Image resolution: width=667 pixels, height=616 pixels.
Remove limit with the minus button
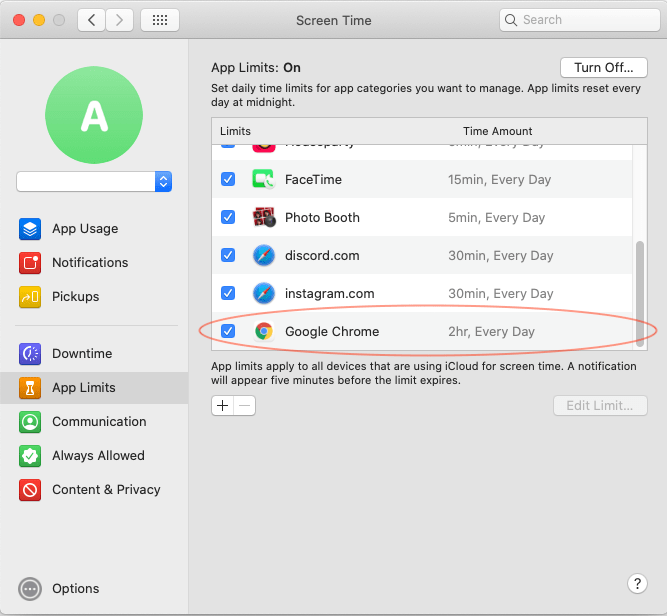click(x=245, y=405)
